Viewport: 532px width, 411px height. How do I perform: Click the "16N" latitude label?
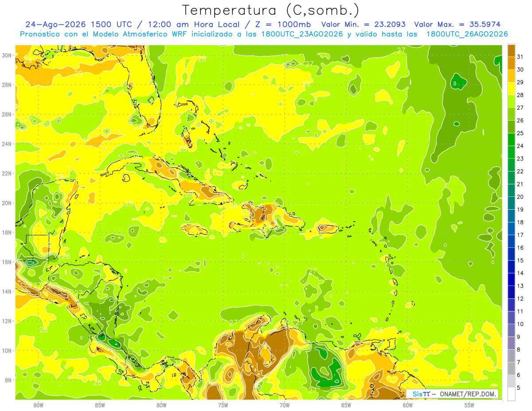(7, 262)
